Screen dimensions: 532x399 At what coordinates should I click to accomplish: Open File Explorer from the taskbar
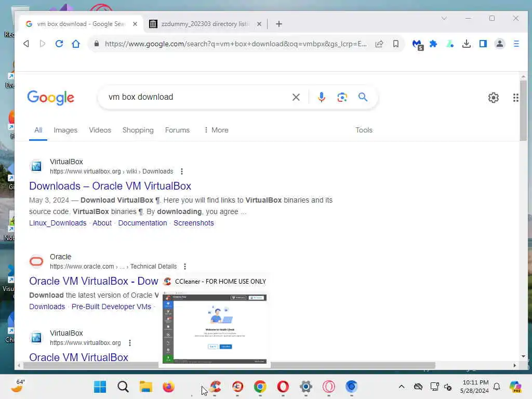[x=146, y=387]
